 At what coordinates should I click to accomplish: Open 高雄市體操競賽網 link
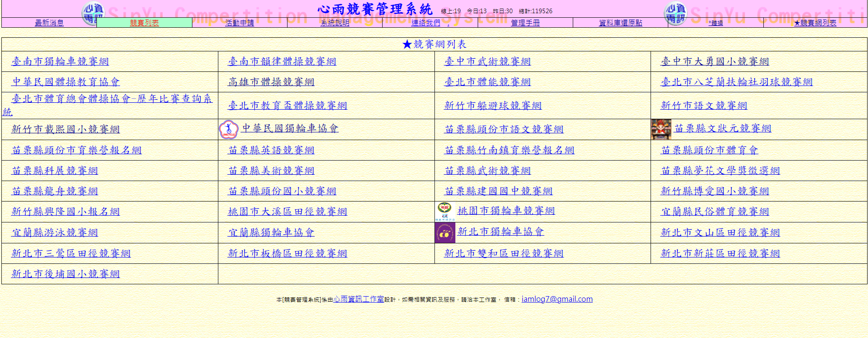coord(271,82)
